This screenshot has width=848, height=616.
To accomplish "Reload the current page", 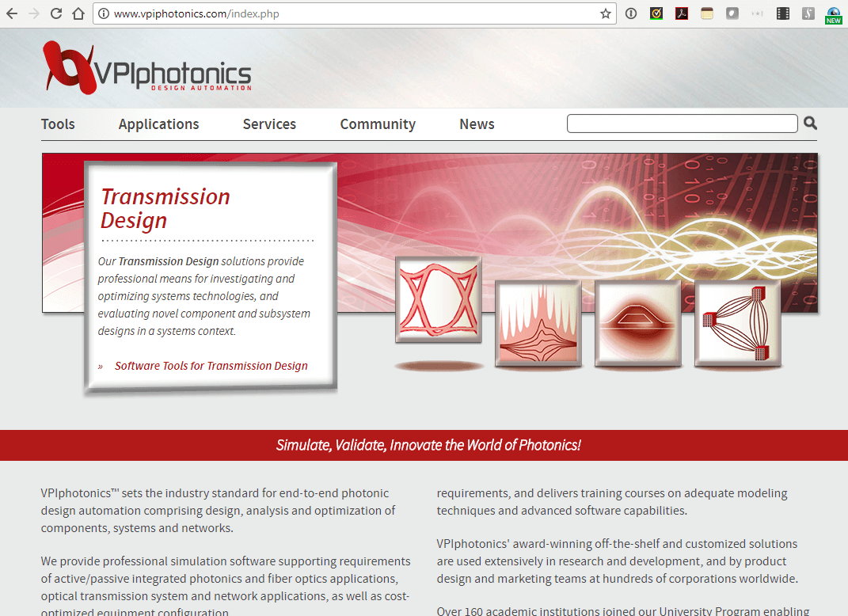I will [x=55, y=13].
